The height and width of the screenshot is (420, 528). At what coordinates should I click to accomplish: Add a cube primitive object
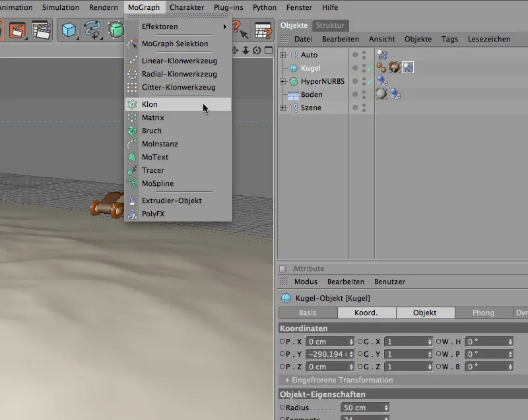click(x=69, y=30)
